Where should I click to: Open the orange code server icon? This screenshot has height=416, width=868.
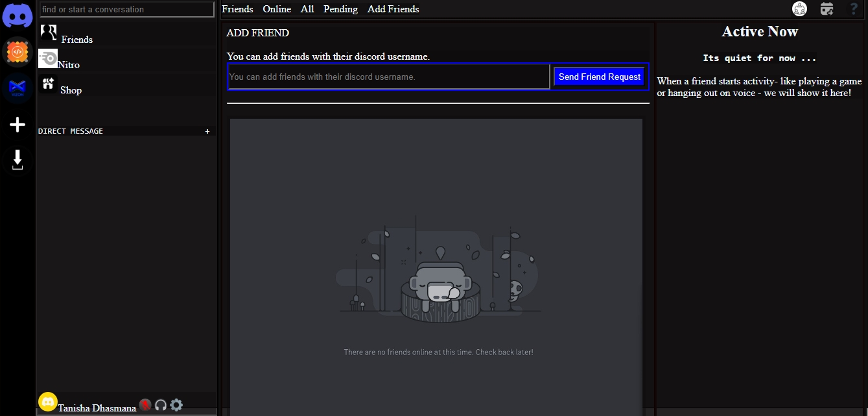(18, 52)
